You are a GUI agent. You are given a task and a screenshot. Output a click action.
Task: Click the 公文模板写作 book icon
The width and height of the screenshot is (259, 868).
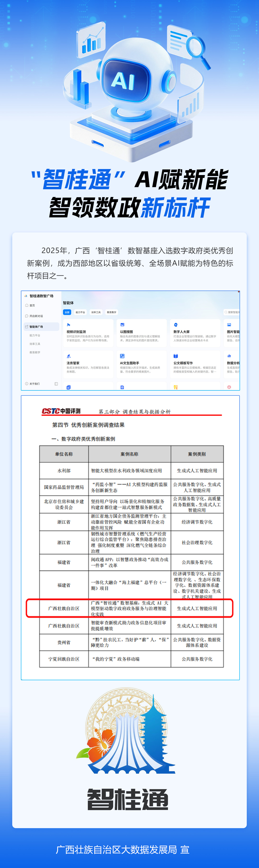(176, 356)
